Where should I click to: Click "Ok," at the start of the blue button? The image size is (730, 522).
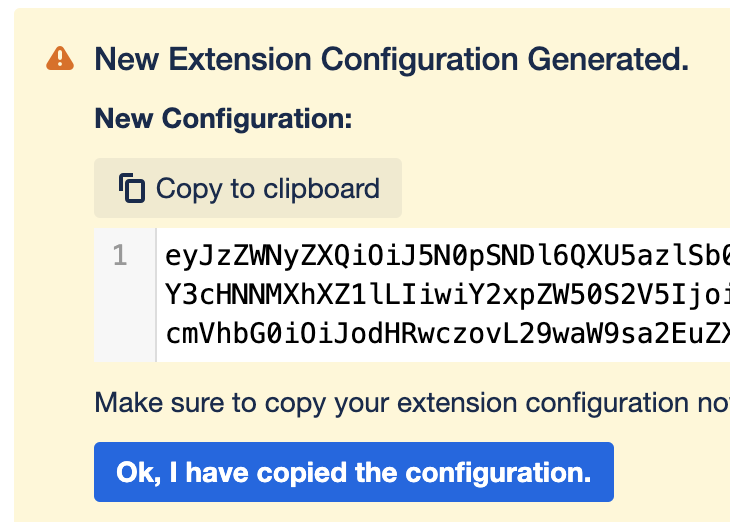(134, 472)
